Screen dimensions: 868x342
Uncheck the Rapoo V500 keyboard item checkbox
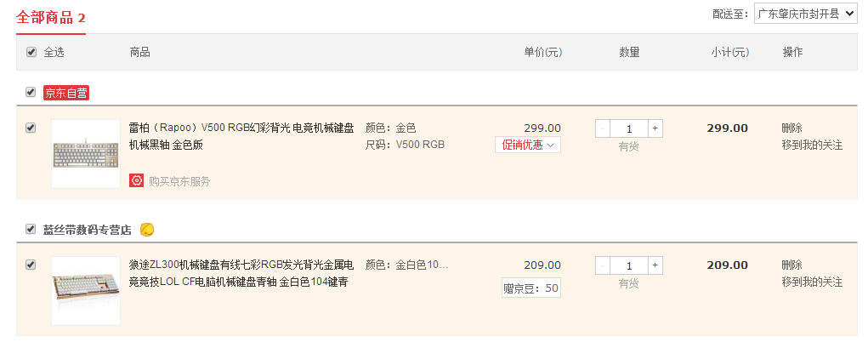click(31, 128)
